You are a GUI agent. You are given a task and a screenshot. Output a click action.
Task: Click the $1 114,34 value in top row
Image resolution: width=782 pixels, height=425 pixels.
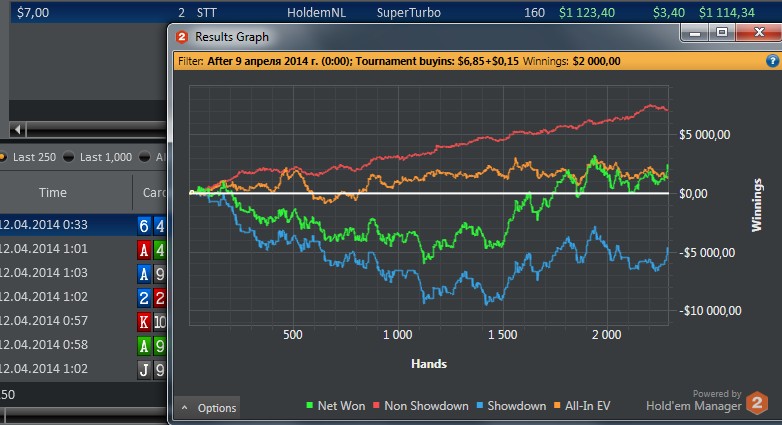coord(727,12)
